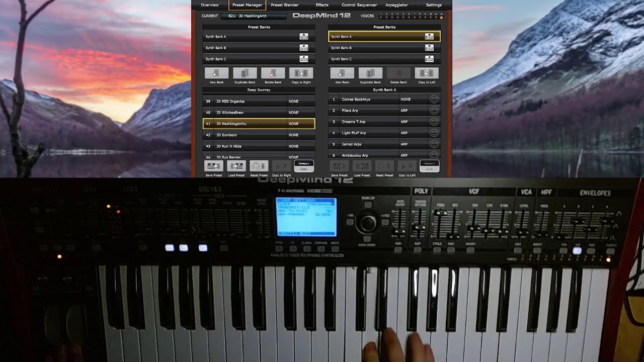Load Preset in the left panel
Image resolution: width=644 pixels, height=362 pixels.
coord(236,166)
